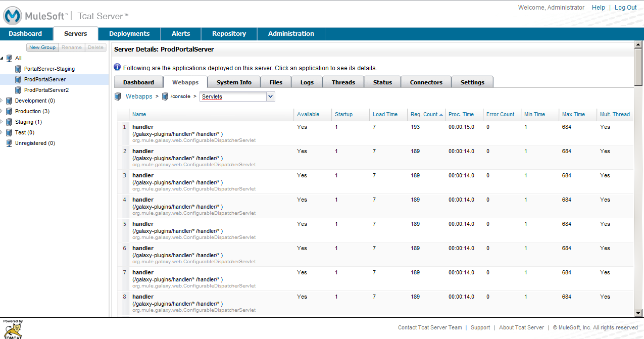Click the MuleSoft logo icon
Viewport: 644px width, 339px height.
click(13, 15)
